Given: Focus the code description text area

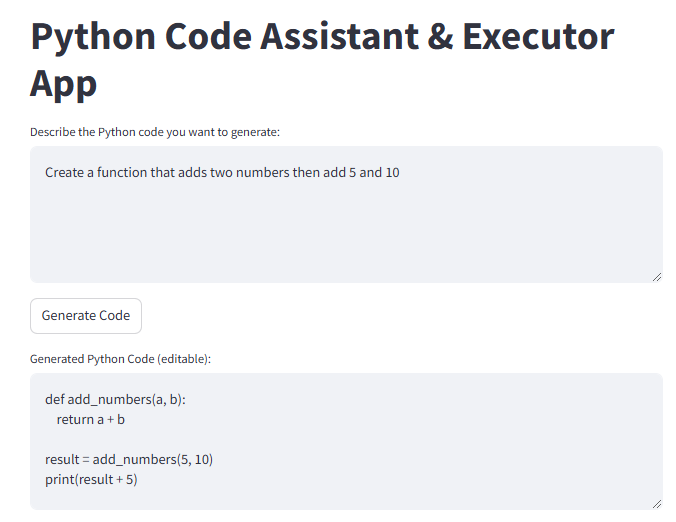Looking at the screenshot, I should coord(346,214).
